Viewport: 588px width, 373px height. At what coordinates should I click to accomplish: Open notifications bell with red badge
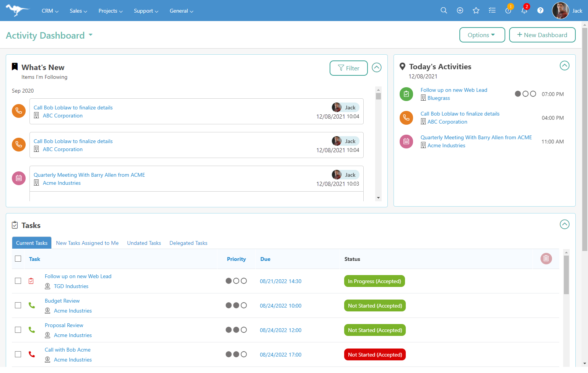click(524, 11)
